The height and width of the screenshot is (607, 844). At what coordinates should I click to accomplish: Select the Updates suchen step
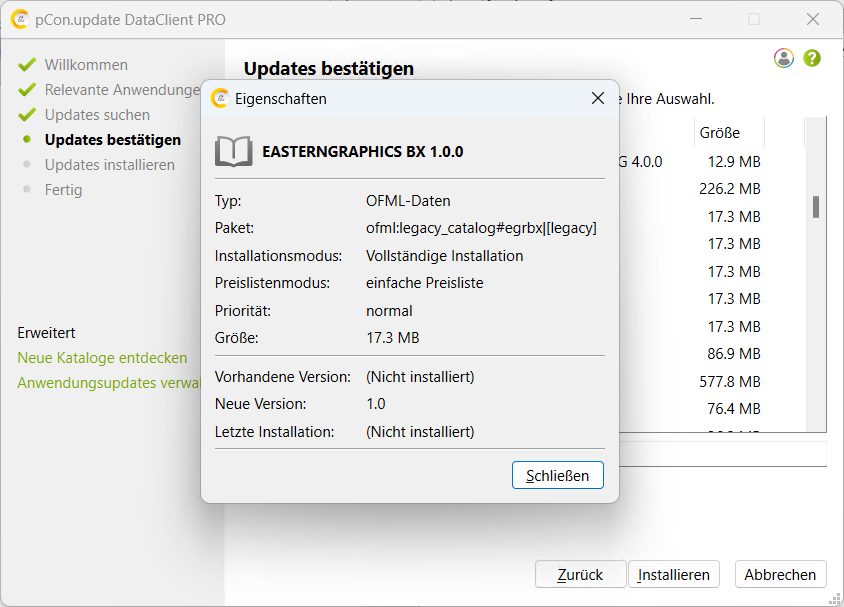point(97,115)
